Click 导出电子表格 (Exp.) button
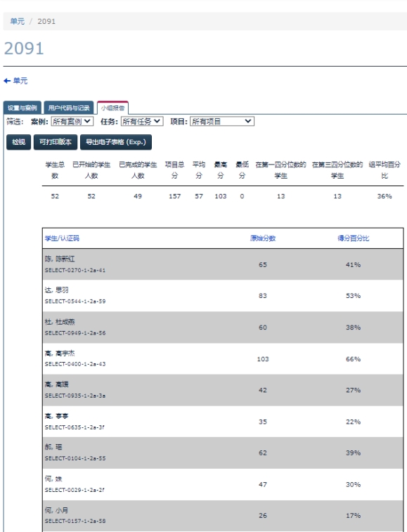Image resolution: width=407 pixels, height=532 pixels. tap(116, 142)
